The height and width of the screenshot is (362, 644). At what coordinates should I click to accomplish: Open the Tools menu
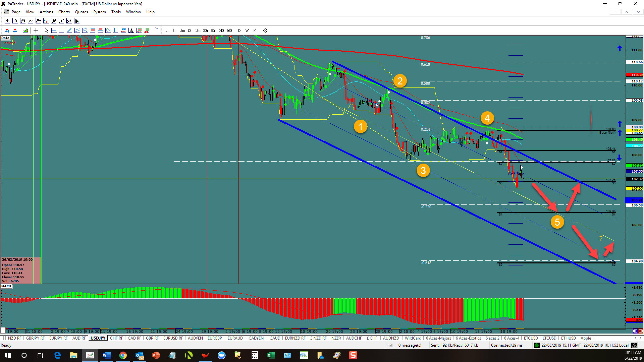pos(116,12)
